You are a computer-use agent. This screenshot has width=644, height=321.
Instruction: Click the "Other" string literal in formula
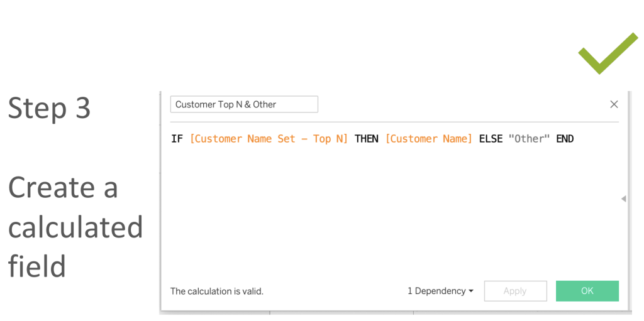tap(529, 139)
